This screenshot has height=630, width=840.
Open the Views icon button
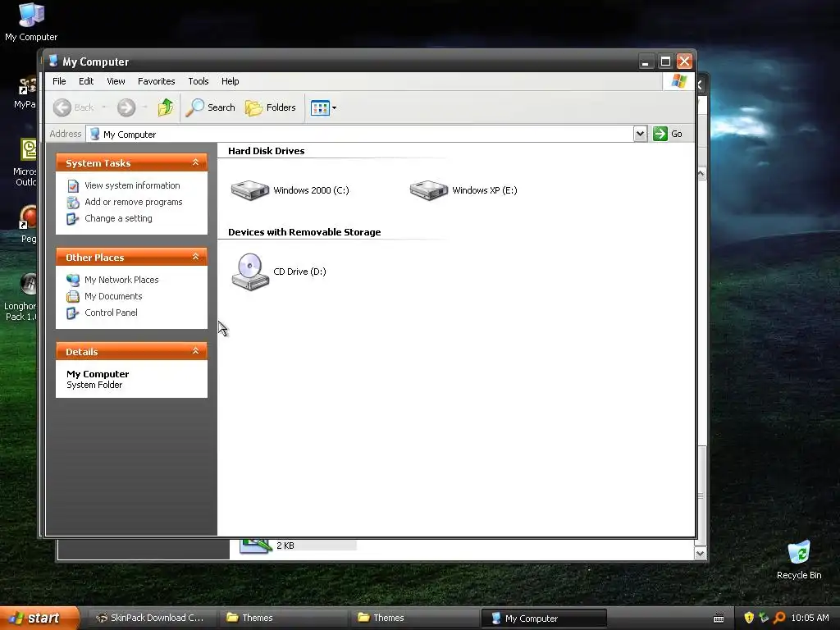click(320, 107)
